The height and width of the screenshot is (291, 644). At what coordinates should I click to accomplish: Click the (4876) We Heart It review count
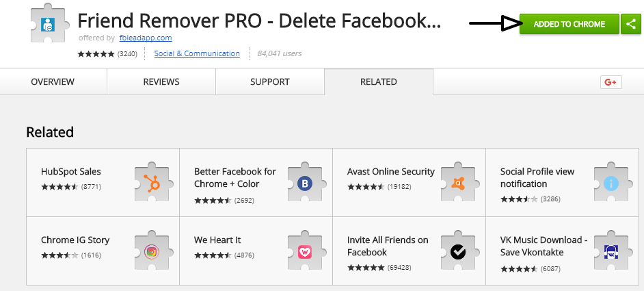244,255
